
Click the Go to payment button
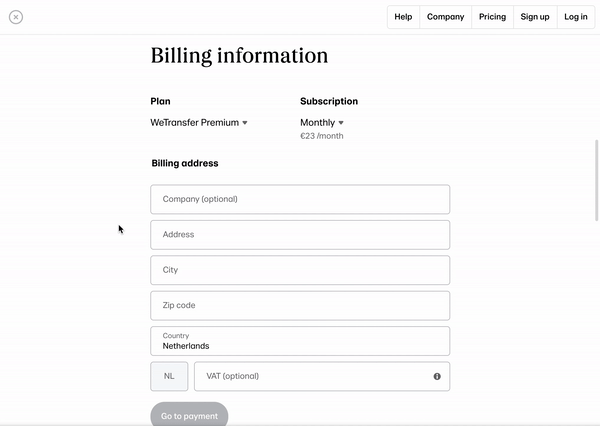[189, 416]
